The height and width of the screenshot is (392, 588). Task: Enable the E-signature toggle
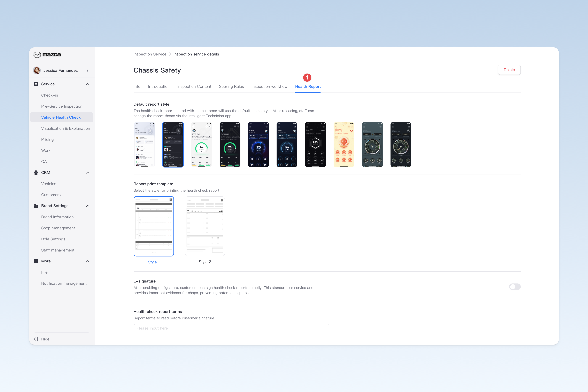click(515, 287)
